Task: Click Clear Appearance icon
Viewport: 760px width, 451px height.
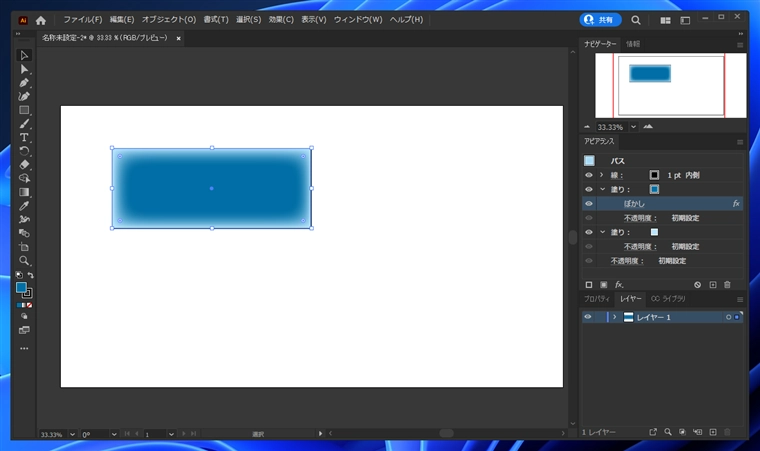Action: click(x=697, y=285)
